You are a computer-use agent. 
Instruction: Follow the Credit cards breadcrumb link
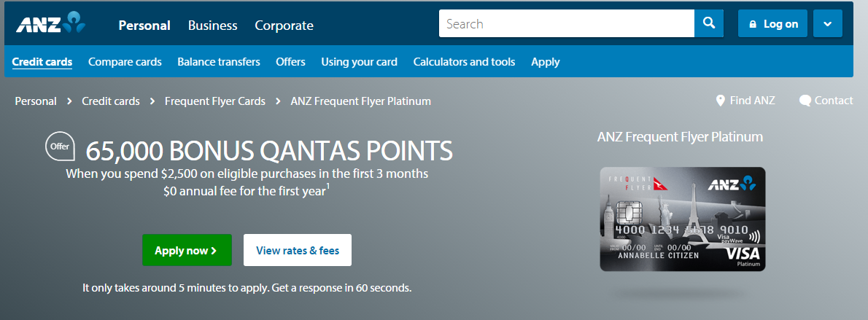[x=111, y=101]
